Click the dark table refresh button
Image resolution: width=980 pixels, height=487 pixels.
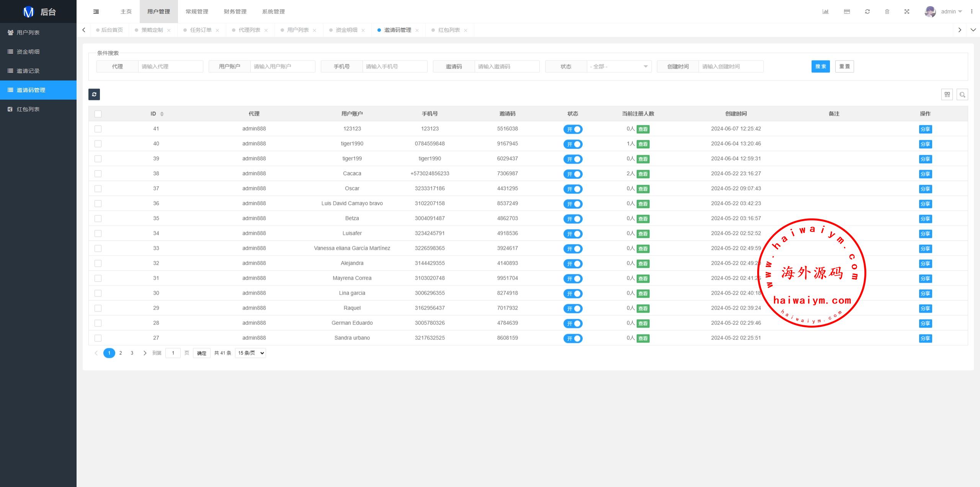[94, 94]
